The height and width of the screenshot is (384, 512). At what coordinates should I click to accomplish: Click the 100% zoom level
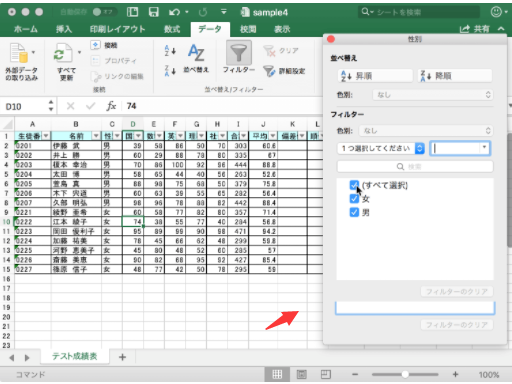(489, 375)
